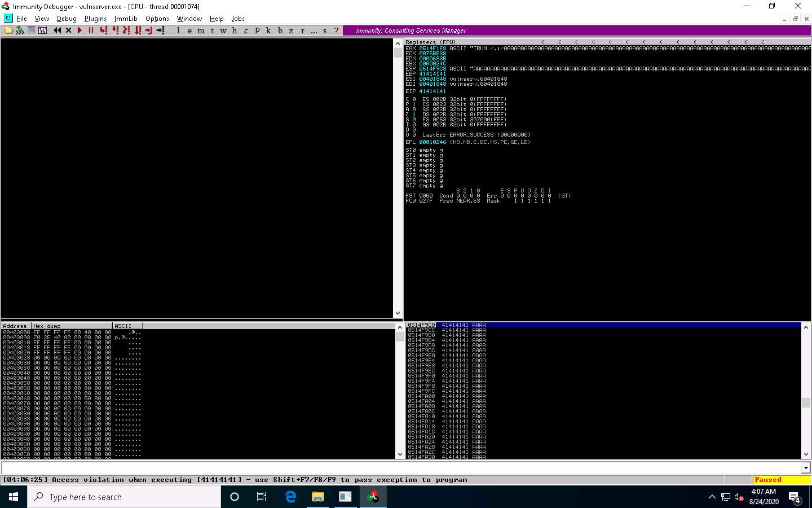Click the Paused status indicator
Image resolution: width=812 pixels, height=508 pixels.
click(782, 480)
